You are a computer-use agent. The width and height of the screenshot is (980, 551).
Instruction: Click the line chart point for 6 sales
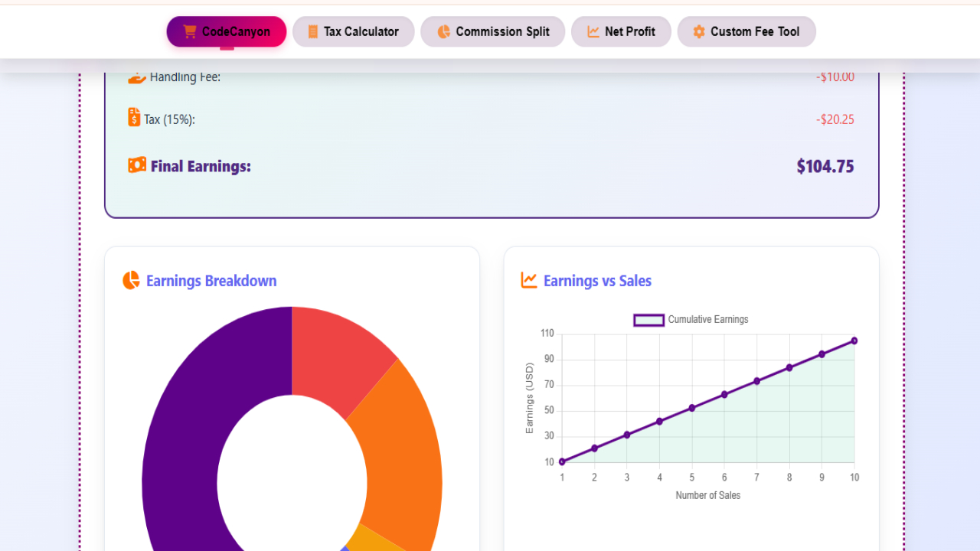coord(724,394)
